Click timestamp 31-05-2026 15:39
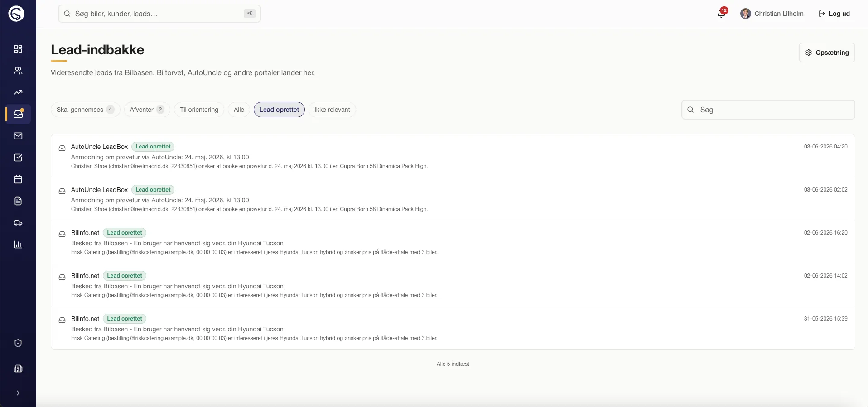The height and width of the screenshot is (407, 868). pyautogui.click(x=825, y=319)
